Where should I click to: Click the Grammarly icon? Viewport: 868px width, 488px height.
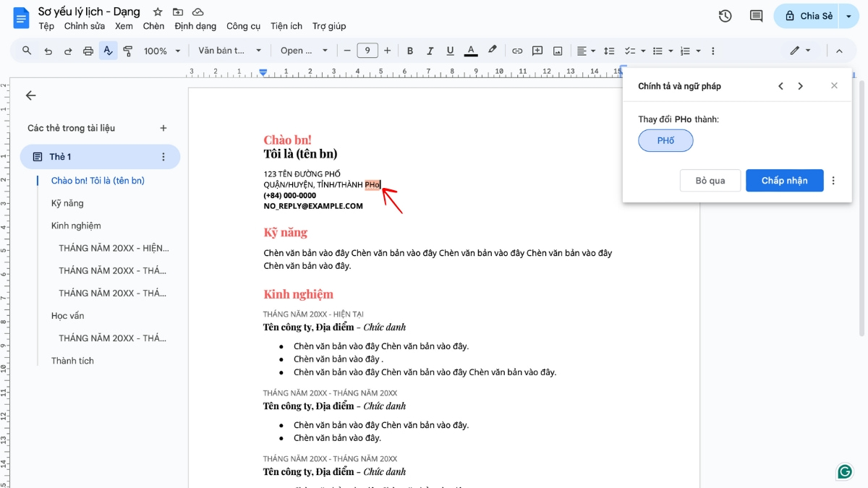coord(845,471)
